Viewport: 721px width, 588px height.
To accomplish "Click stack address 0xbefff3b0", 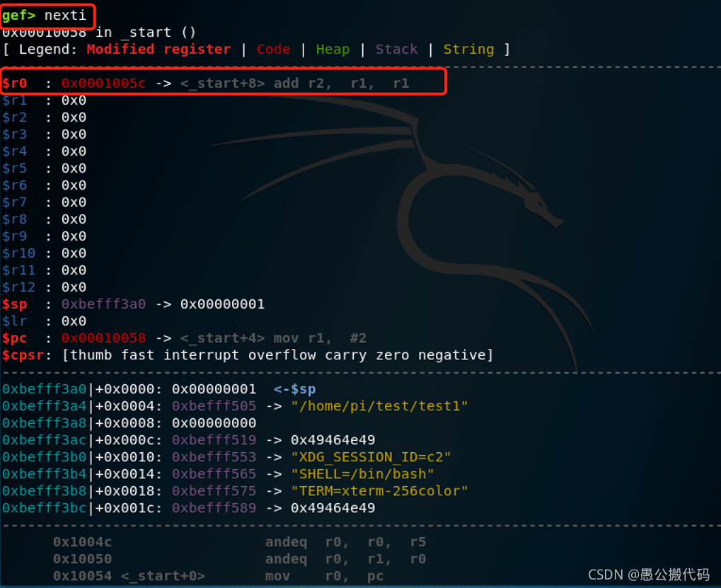I will [x=44, y=457].
